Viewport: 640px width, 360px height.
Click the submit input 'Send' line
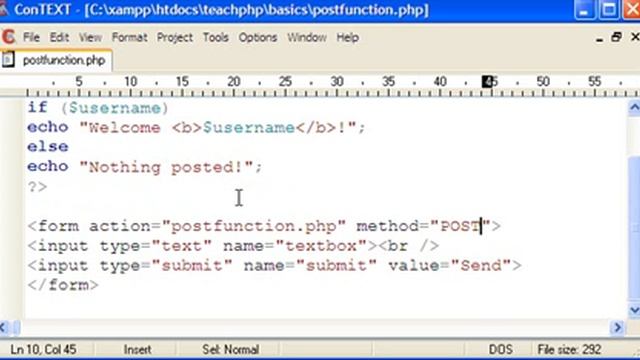pyautogui.click(x=274, y=265)
